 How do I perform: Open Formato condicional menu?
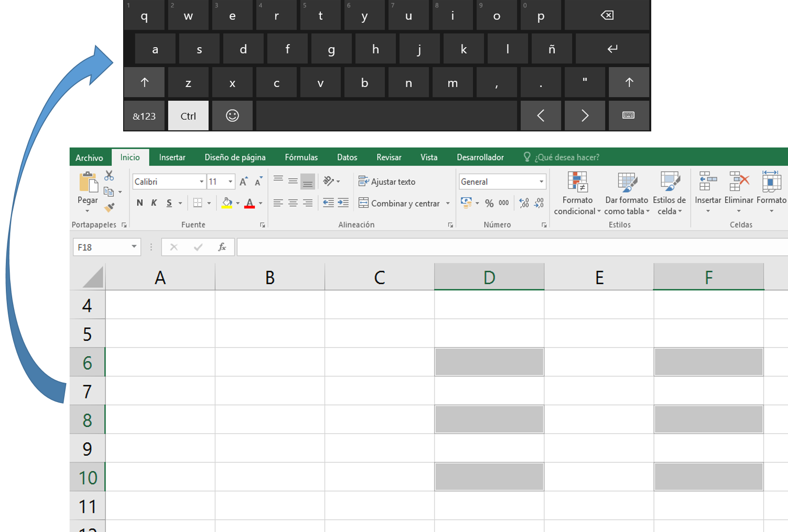pos(577,193)
